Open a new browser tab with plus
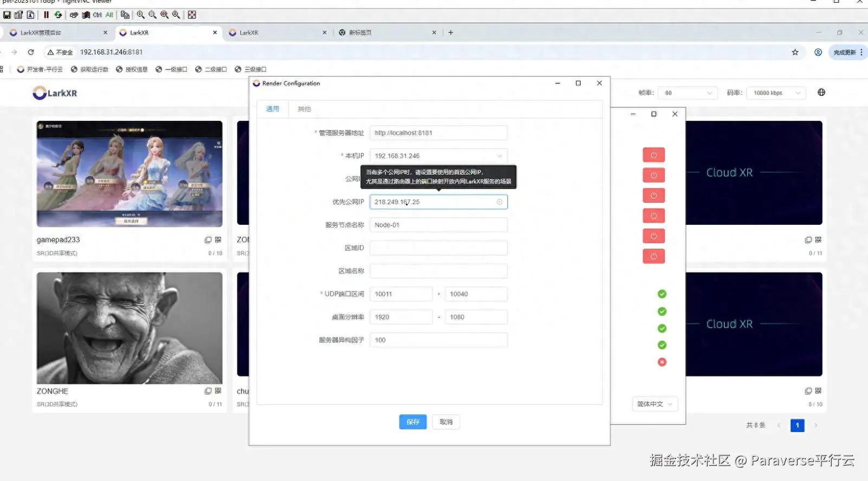 (450, 32)
